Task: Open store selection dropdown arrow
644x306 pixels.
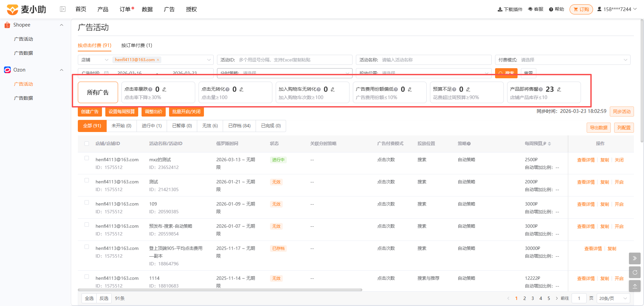Action: pyautogui.click(x=209, y=60)
